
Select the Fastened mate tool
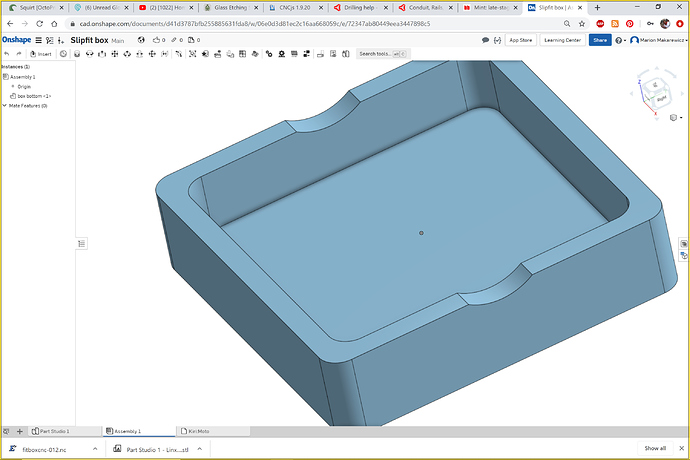[x=77, y=54]
